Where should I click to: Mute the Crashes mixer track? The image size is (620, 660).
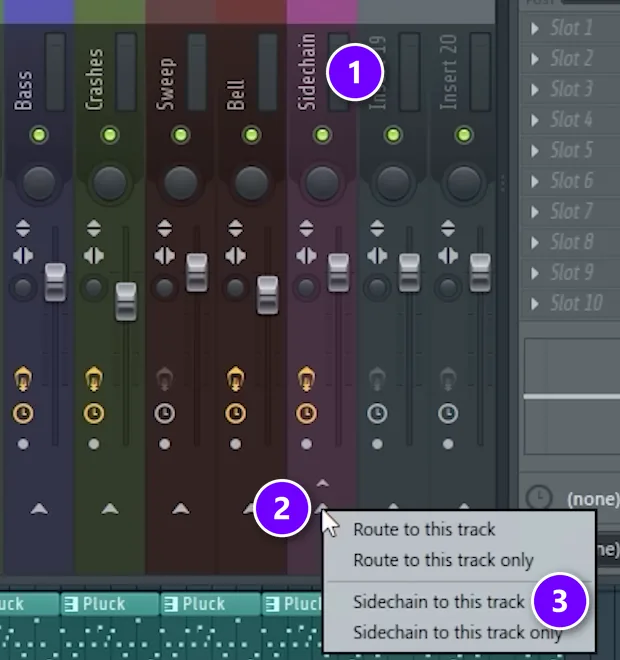pyautogui.click(x=110, y=135)
